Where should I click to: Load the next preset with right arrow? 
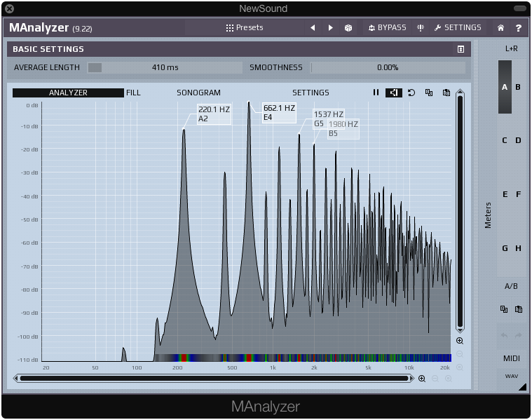[330, 28]
